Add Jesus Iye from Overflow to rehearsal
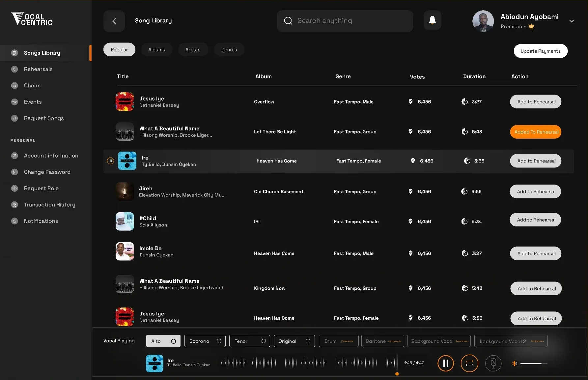This screenshot has height=380, width=588. [x=536, y=102]
